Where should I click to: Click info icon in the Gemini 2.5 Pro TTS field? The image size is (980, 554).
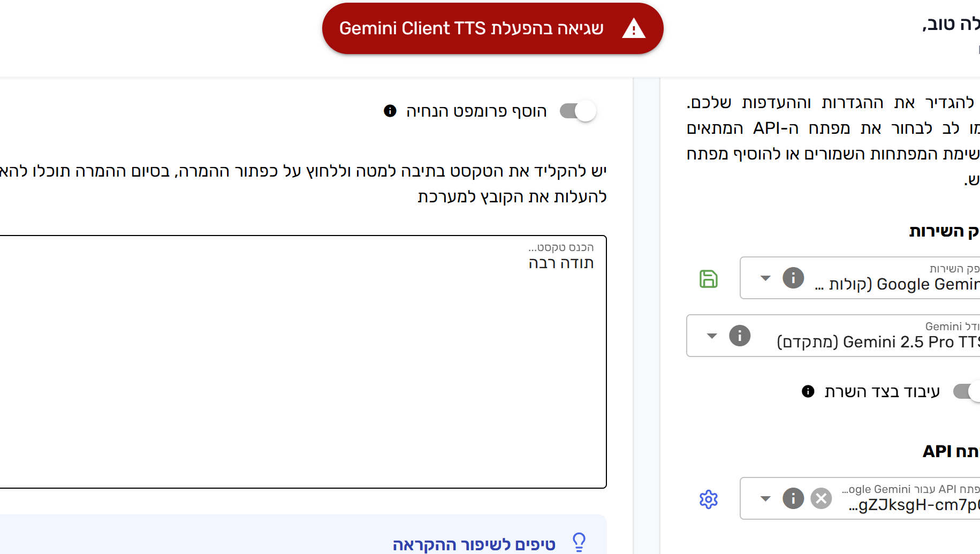(x=740, y=336)
